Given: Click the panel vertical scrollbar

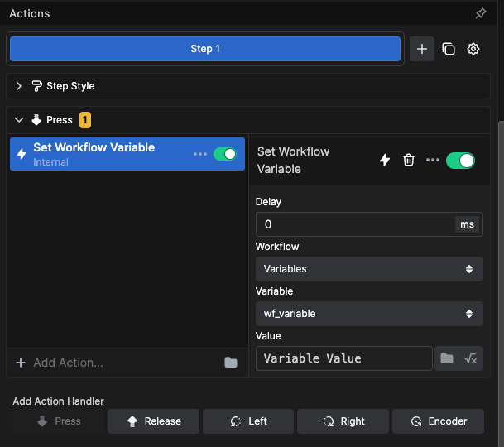Looking at the screenshot, I should pos(501,283).
